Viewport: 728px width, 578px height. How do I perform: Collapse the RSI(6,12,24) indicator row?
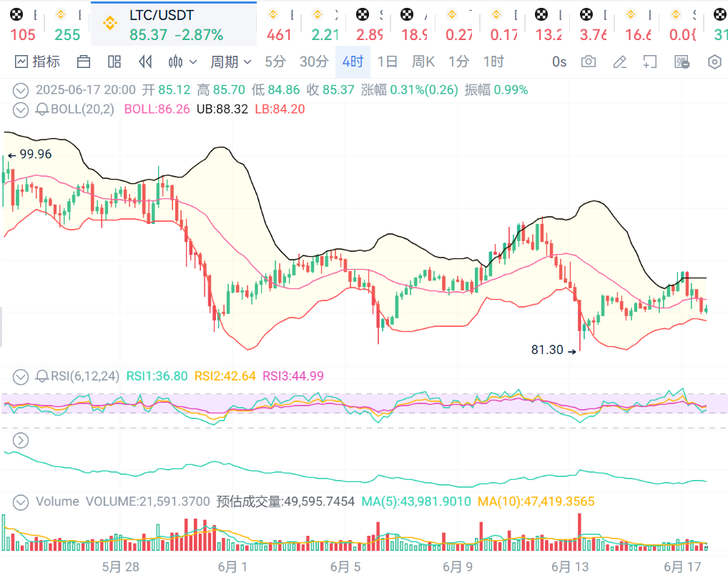21,376
